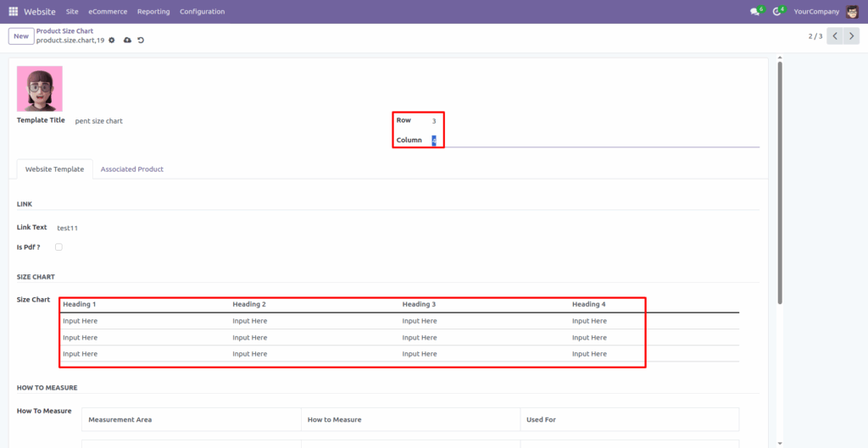Click the YourCompany company name

tap(816, 12)
